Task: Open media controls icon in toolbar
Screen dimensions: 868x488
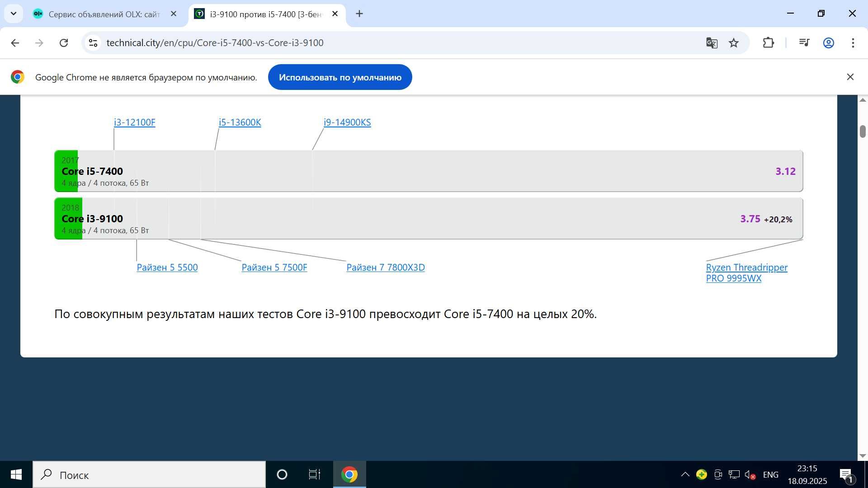Action: click(804, 43)
